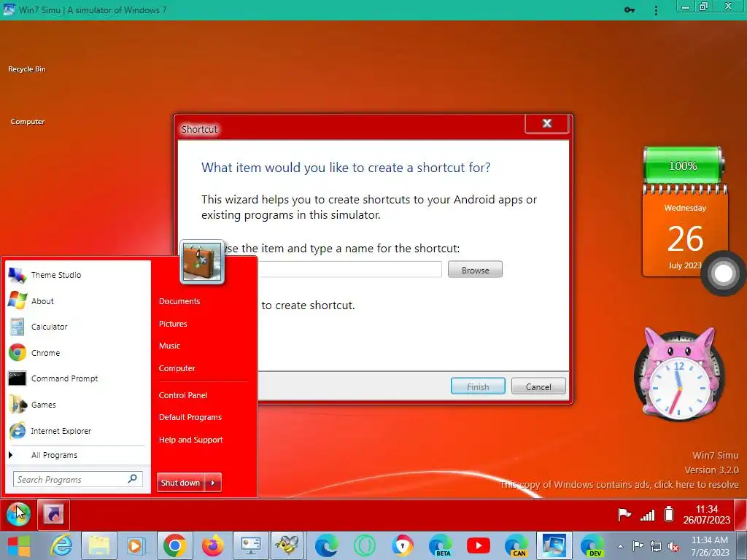Open Firefox on host taskbar
Viewport: 747px width, 560px height.
coord(212,545)
